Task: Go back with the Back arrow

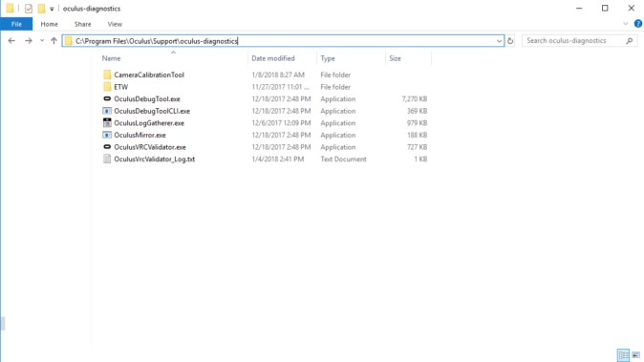Action: pyautogui.click(x=11, y=41)
